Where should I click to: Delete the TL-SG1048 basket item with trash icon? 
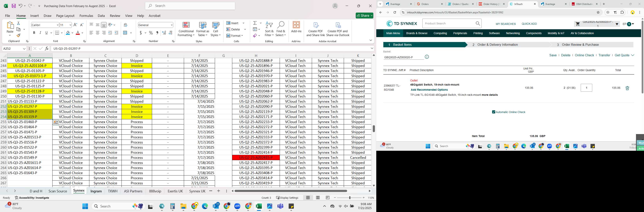click(627, 88)
